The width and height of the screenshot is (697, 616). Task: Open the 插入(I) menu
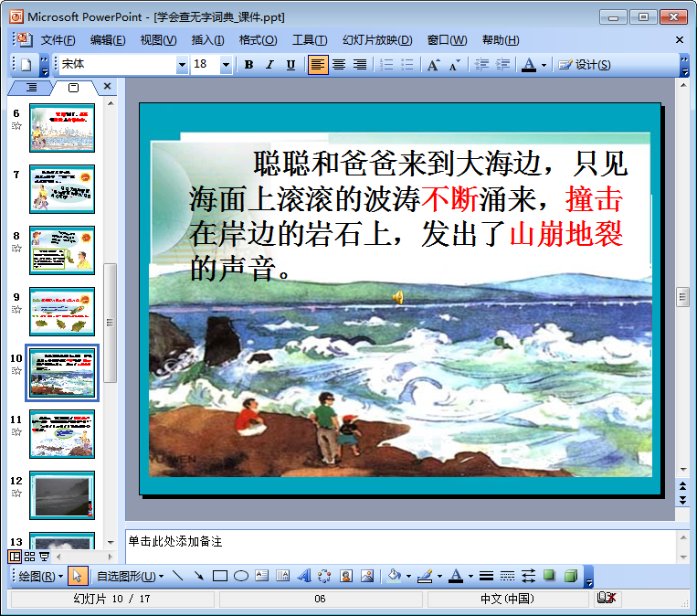pos(208,40)
